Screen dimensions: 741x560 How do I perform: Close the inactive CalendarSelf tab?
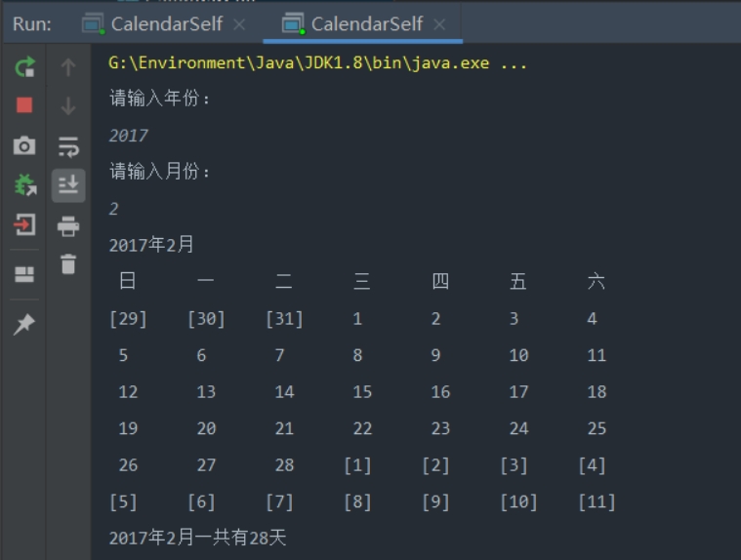(x=240, y=23)
